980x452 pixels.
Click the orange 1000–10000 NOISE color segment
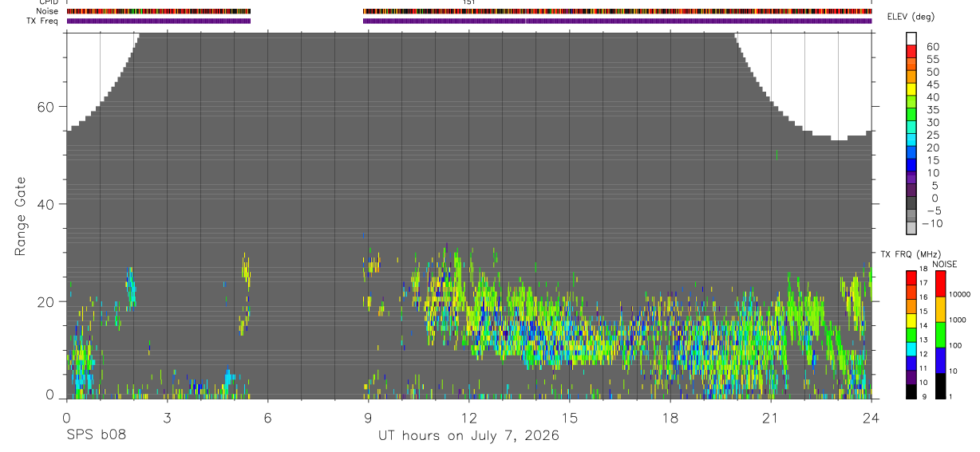pos(940,309)
